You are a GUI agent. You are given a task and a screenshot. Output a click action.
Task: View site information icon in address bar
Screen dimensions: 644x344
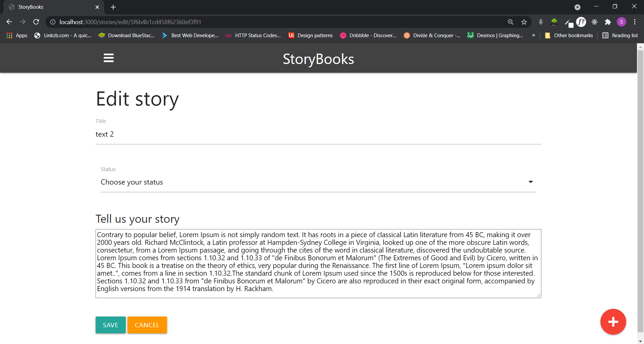pos(53,22)
